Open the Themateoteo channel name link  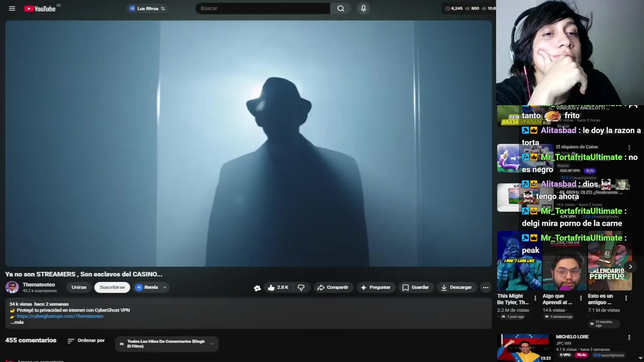[x=39, y=285]
